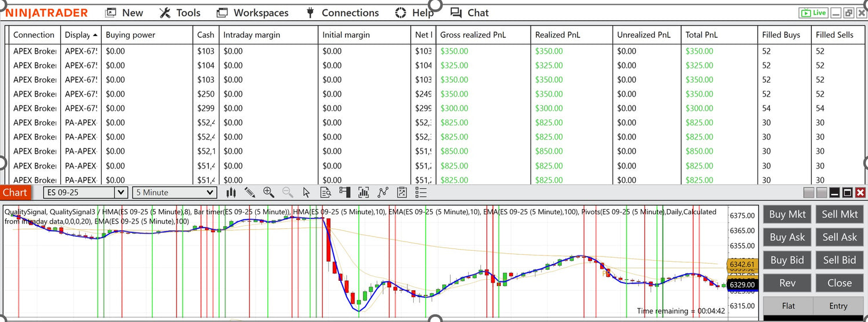The width and height of the screenshot is (868, 322).
Task: Sort by the Display column header
Action: (81, 35)
